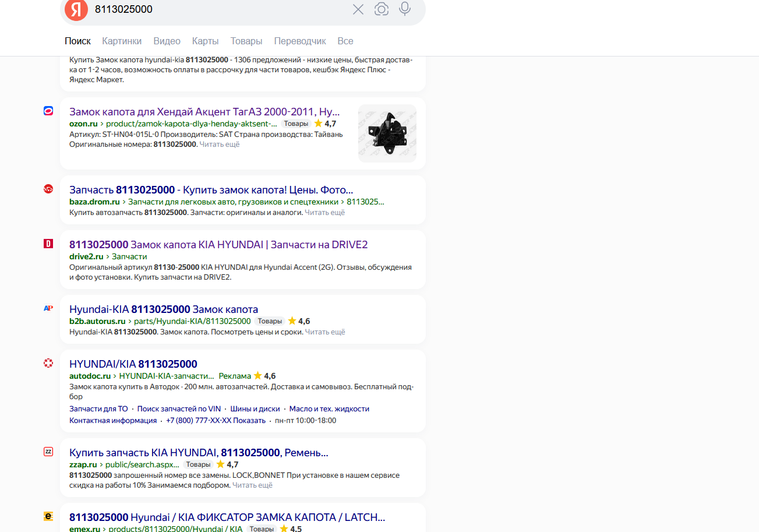Click the baza.drom.ru favicon
This screenshot has height=532, width=759.
(x=48, y=189)
